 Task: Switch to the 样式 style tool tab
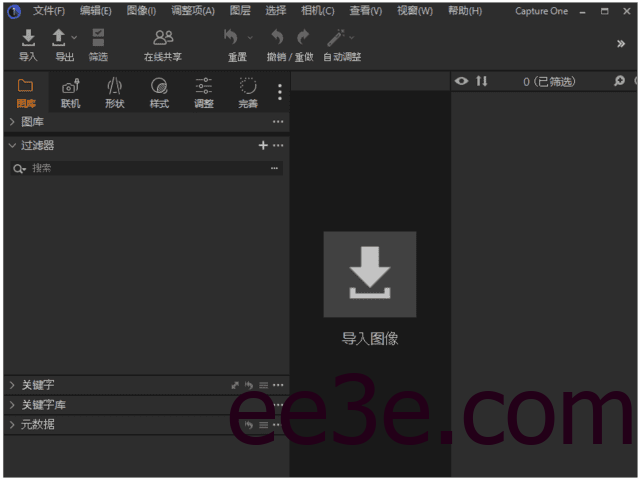tap(159, 93)
